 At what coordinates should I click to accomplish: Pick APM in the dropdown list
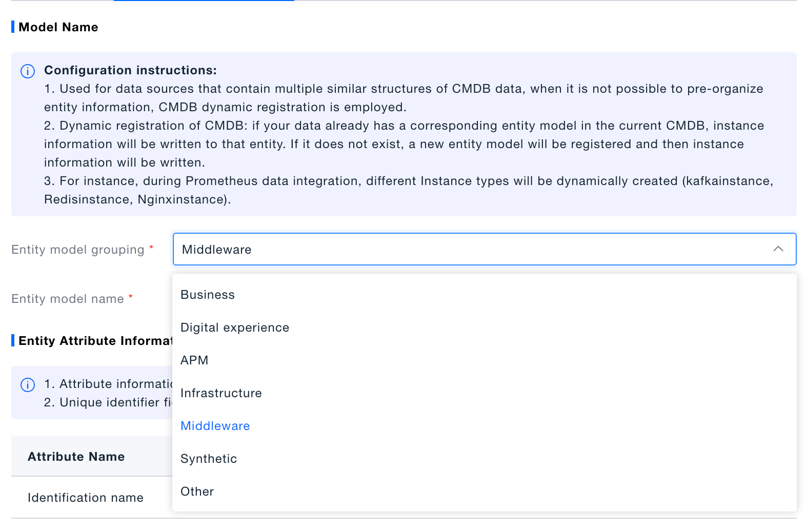pyautogui.click(x=194, y=360)
